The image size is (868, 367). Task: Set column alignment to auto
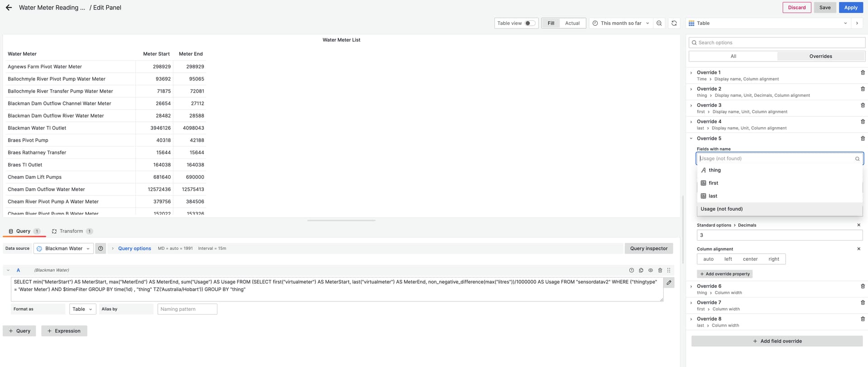click(708, 259)
